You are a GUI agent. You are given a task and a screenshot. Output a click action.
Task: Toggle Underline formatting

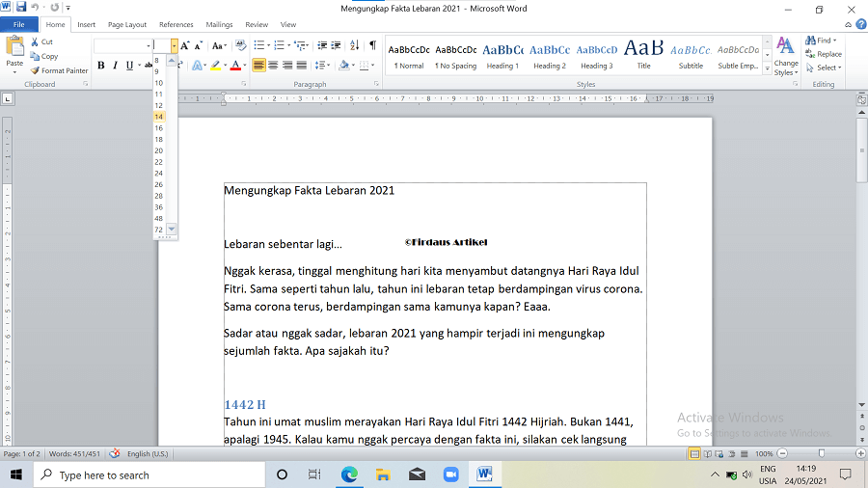point(129,66)
